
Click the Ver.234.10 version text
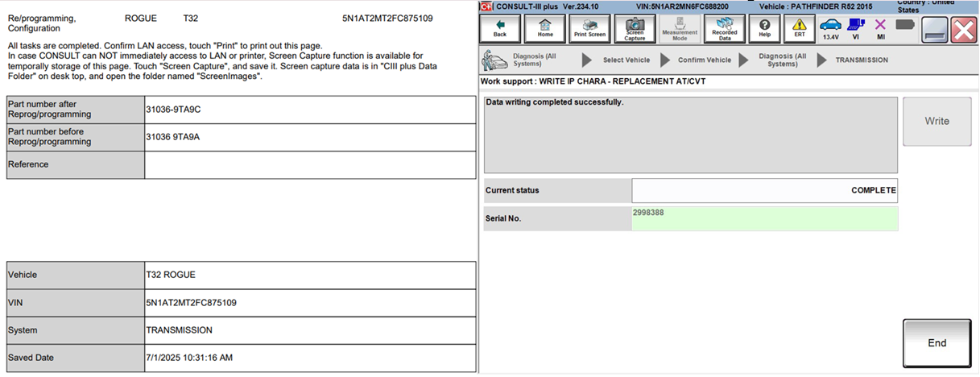tap(581, 6)
